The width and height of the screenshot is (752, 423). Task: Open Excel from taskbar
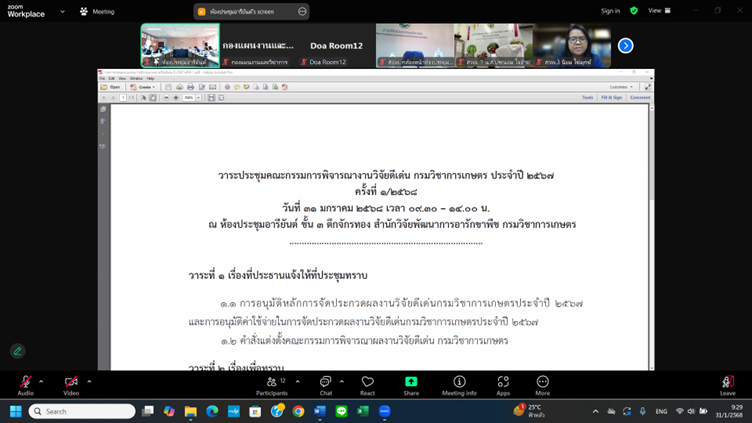click(363, 411)
